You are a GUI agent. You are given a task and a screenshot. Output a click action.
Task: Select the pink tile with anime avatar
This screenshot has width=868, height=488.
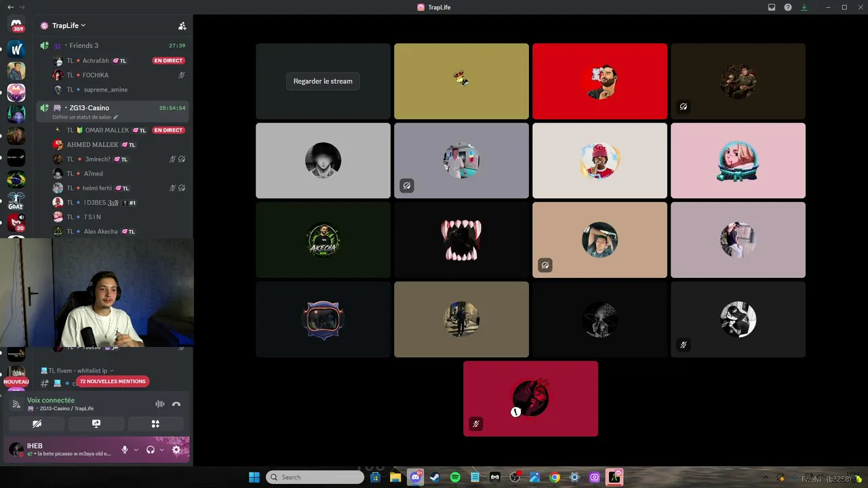pos(738,161)
